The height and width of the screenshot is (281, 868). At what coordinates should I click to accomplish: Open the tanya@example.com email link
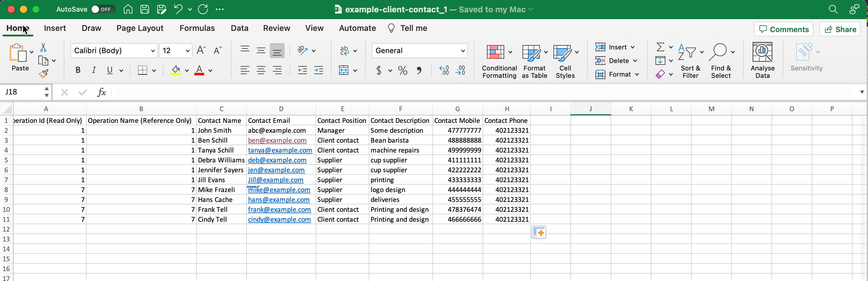(x=280, y=150)
